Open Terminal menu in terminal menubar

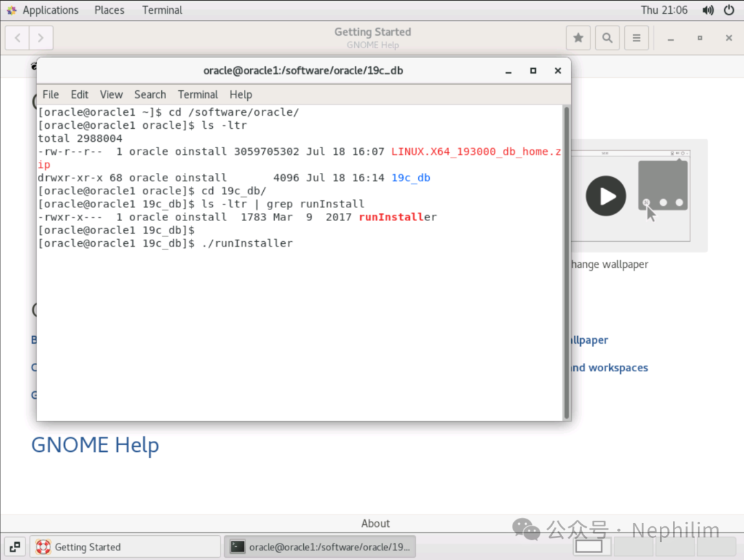198,94
